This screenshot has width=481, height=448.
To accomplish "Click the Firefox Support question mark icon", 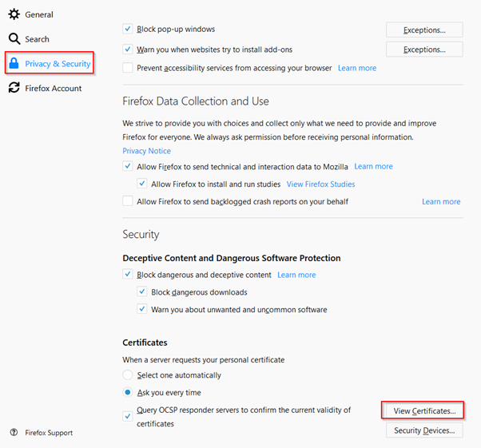I will (x=14, y=433).
